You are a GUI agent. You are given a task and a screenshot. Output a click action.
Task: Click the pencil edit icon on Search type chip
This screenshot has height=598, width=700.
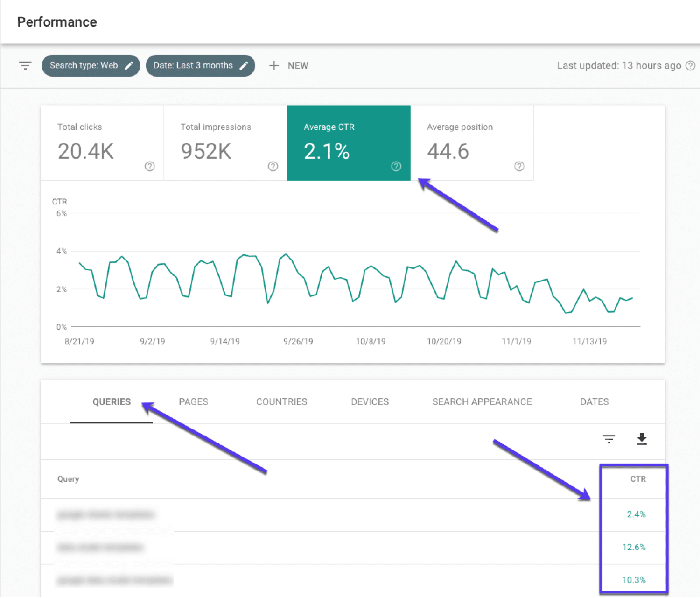(x=129, y=65)
